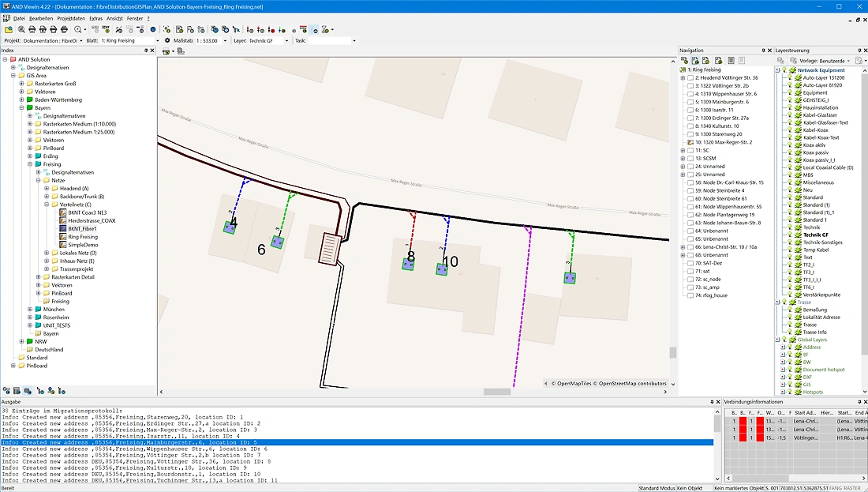Viewport: 868px width, 492px height.
Task: Open the Bearbeiten menu
Action: click(x=41, y=18)
